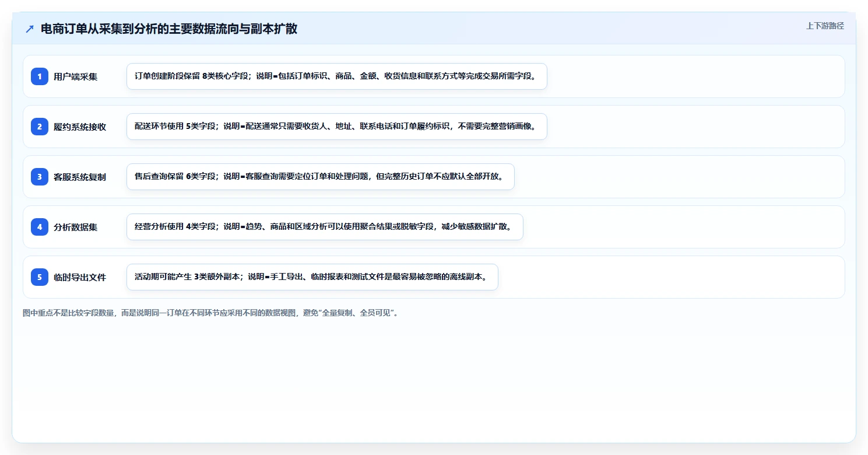Click the 客服系统复制 step label
Image resolution: width=868 pixels, height=455 pixels.
(80, 177)
